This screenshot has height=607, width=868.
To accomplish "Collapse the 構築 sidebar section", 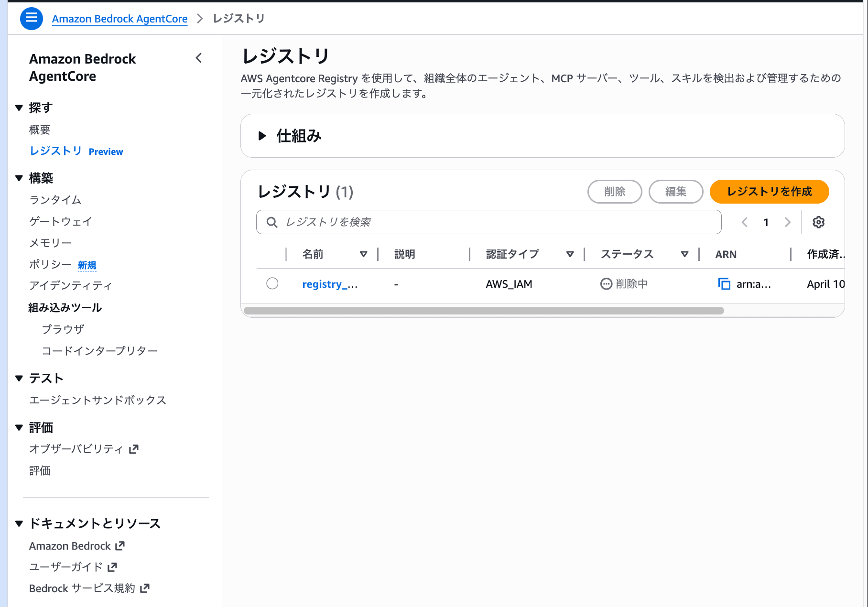I will [x=19, y=178].
